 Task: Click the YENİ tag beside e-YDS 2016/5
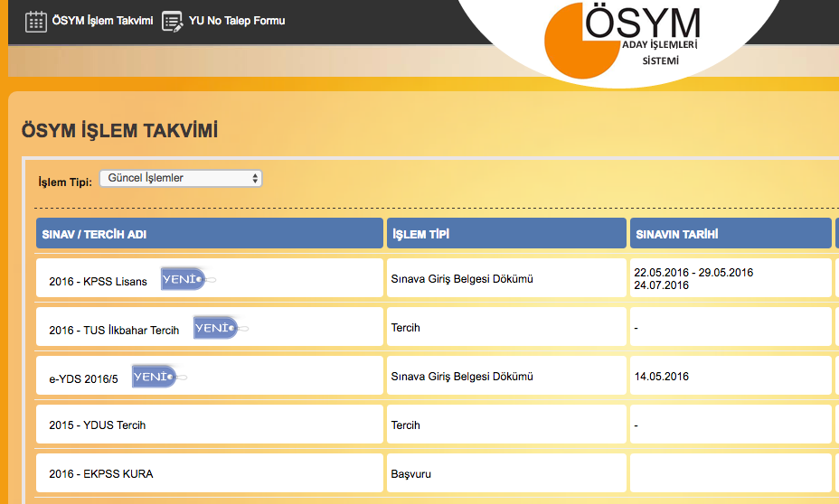point(156,377)
